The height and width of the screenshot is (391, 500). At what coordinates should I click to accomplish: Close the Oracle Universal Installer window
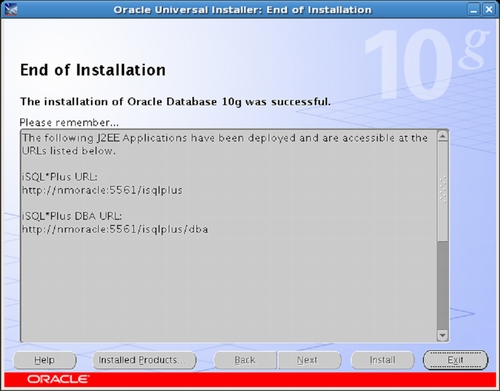coord(489,9)
